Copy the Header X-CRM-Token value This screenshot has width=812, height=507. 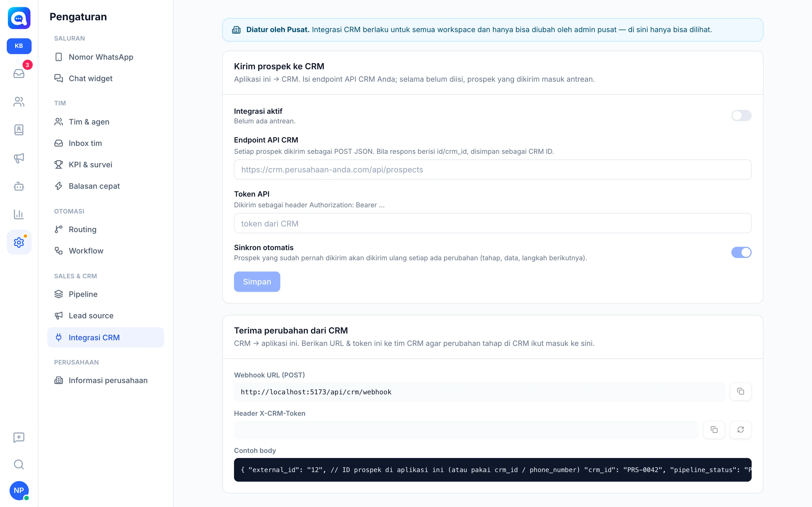pos(714,430)
